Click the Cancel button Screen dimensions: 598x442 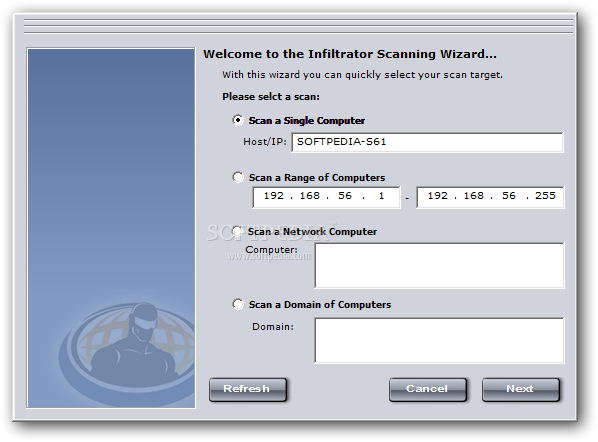[428, 389]
